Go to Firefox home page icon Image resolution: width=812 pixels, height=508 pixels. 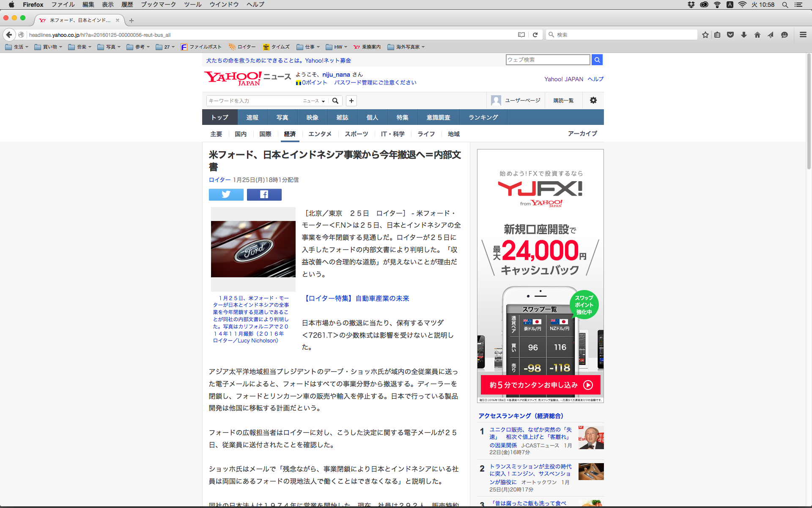757,35
